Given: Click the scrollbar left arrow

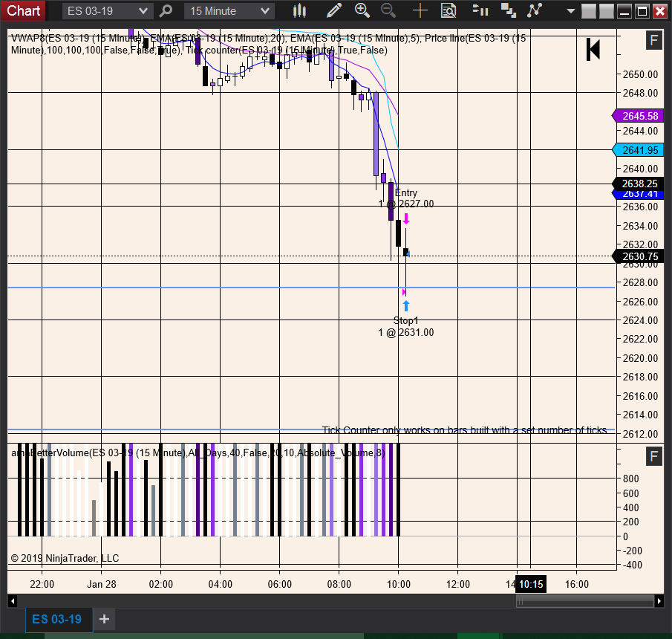Looking at the screenshot, I should [x=13, y=601].
